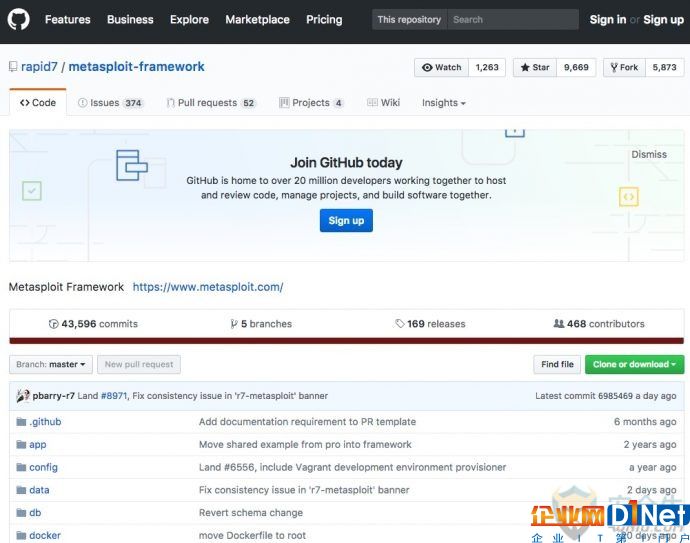
Task: Open Explore in the top navigation
Action: [190, 19]
